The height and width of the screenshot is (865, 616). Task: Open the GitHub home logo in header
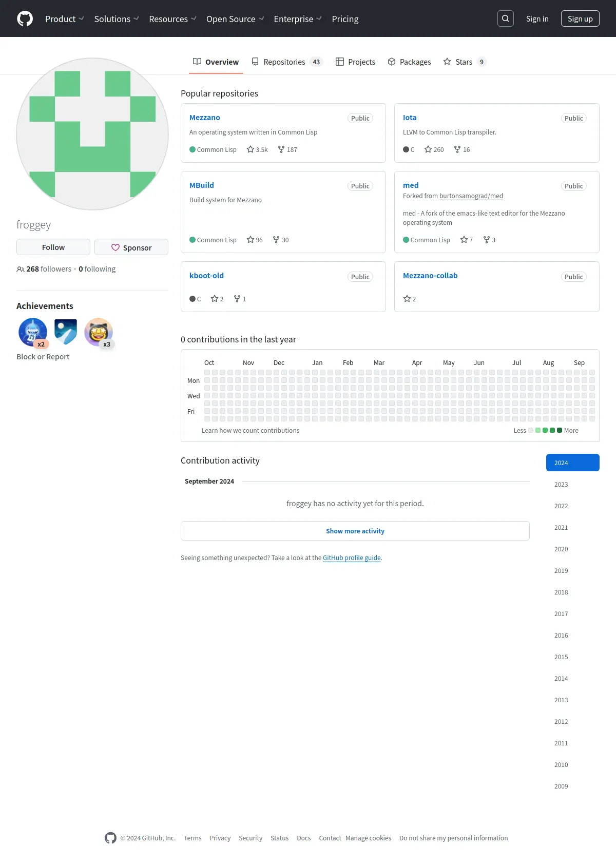[x=25, y=18]
